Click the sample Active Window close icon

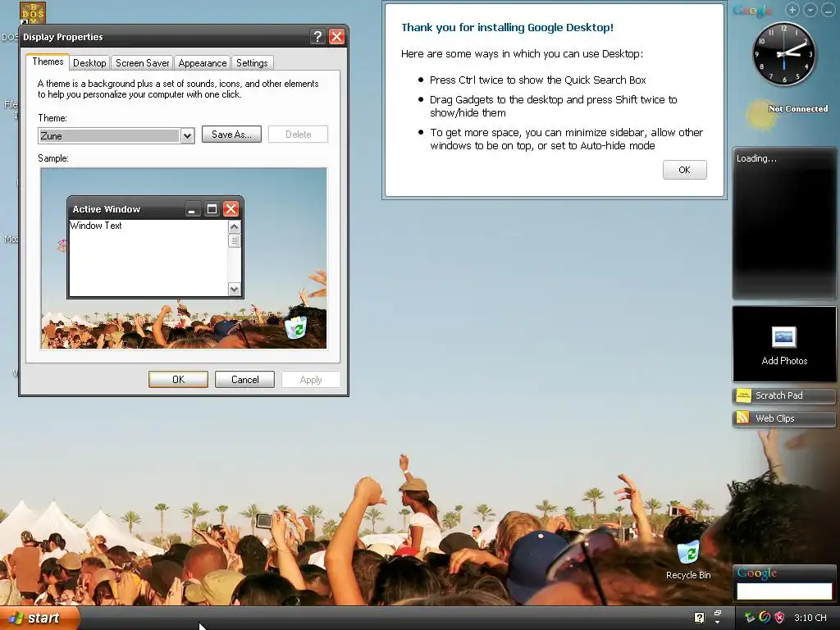click(x=231, y=209)
